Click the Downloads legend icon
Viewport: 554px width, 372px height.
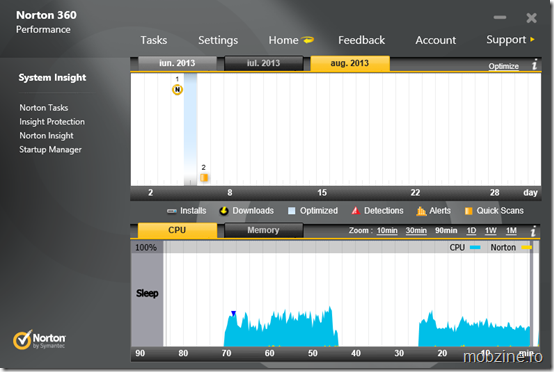click(224, 211)
